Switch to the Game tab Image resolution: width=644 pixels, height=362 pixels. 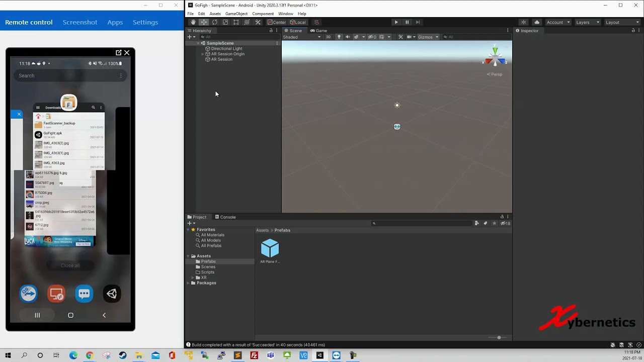click(x=318, y=31)
